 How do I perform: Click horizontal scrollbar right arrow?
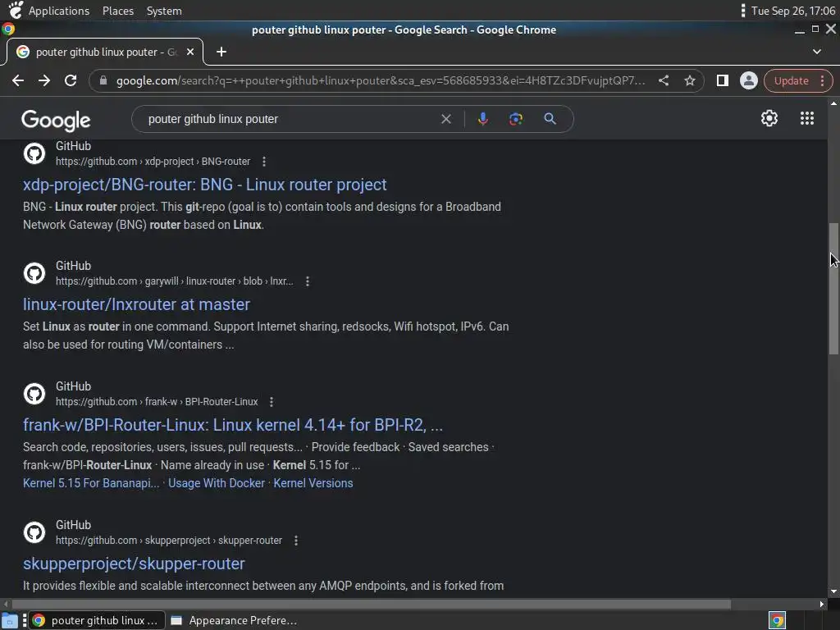point(822,605)
